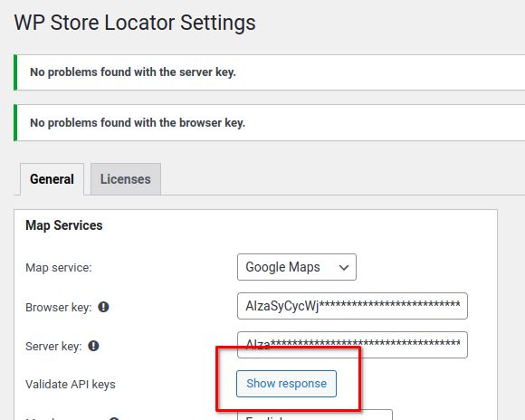Viewport: 525px width, 420px height.
Task: Click the Show response button
Action: click(x=286, y=384)
